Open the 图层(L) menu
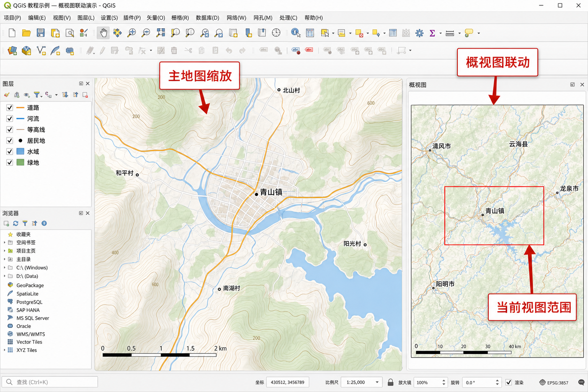The height and width of the screenshot is (392, 588). (86, 18)
